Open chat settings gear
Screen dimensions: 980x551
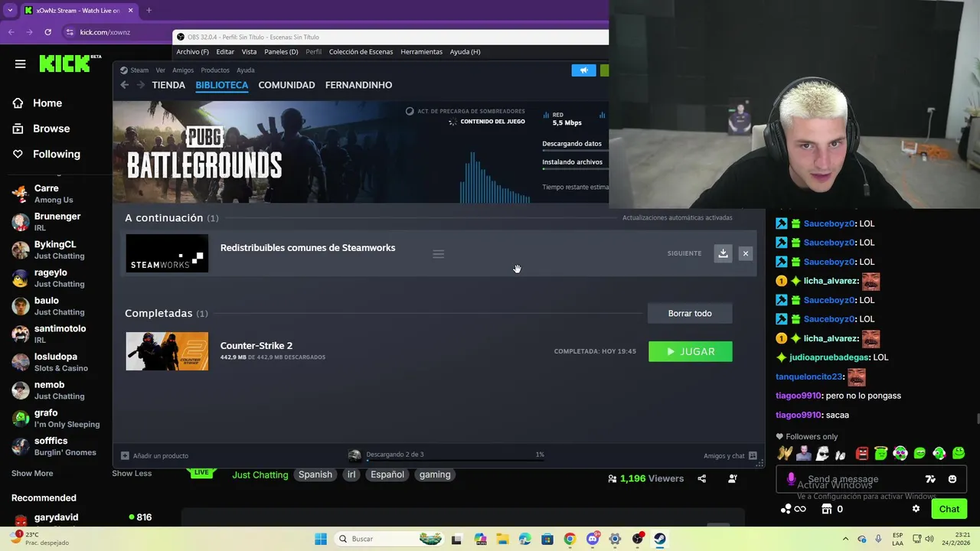(x=916, y=509)
